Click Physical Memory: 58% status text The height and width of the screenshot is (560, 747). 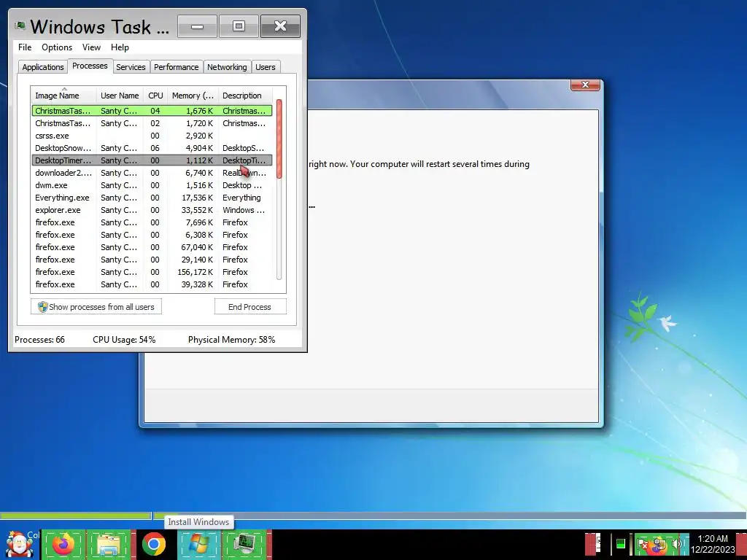tap(231, 340)
